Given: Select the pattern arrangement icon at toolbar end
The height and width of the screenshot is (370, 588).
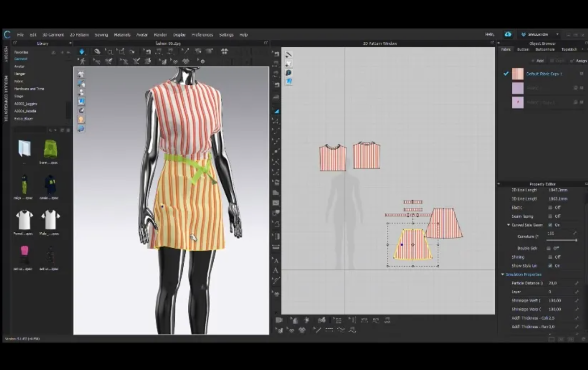Looking at the screenshot, I should pos(224,51).
